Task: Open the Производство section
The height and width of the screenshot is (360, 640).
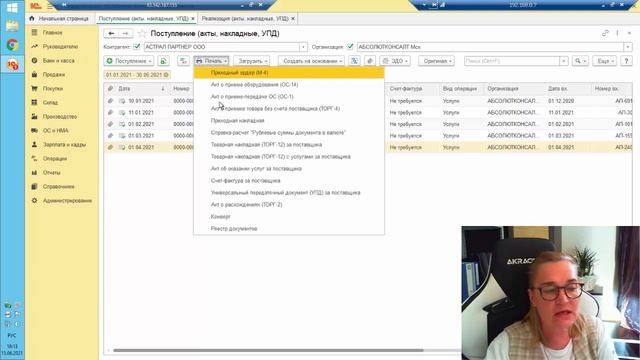Action: click(60, 116)
